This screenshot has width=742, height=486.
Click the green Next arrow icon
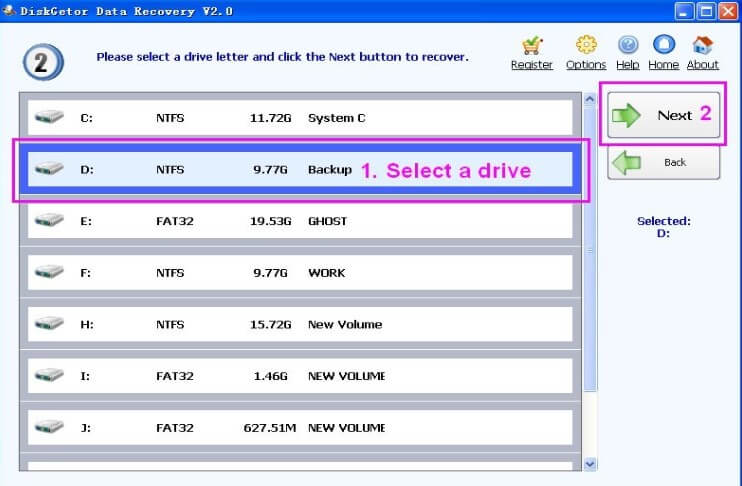[x=626, y=115]
